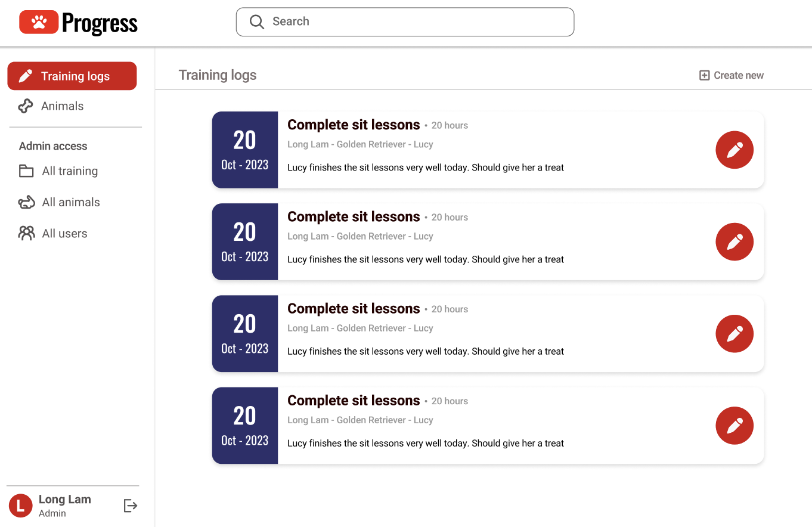
Task: Click the search magnifier icon
Action: point(256,21)
